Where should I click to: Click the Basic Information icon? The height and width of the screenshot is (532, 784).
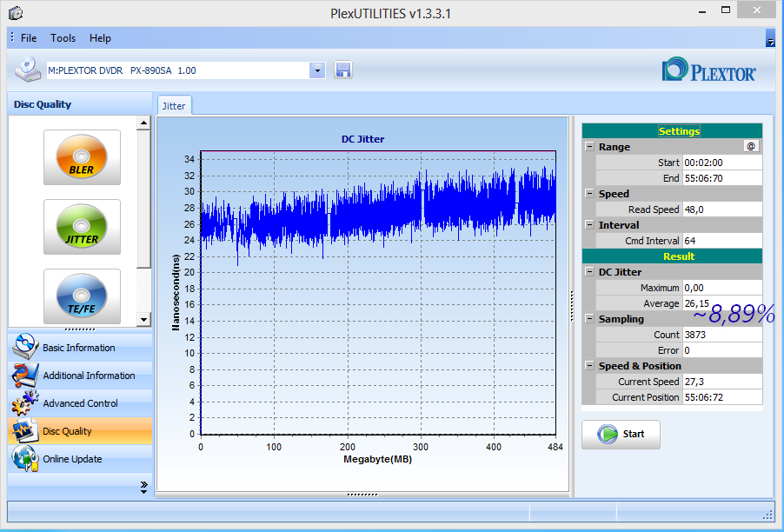25,347
